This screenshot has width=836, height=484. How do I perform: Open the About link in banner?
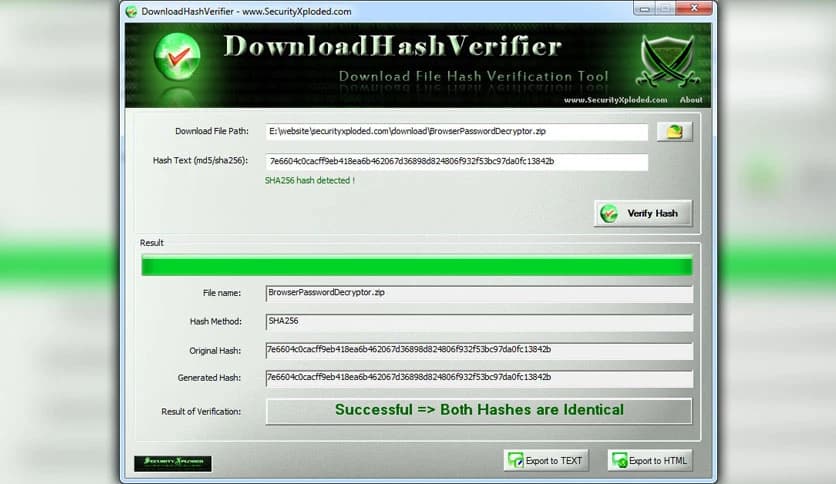tap(691, 100)
